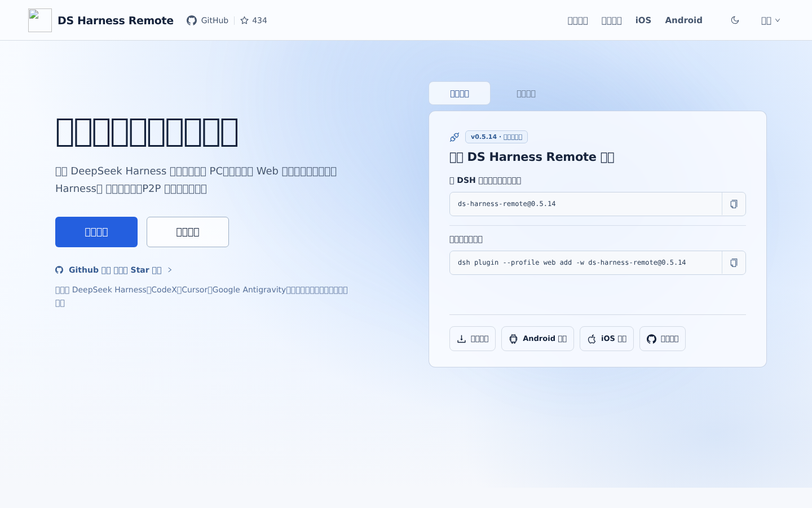
Task: Click the dsh plugin command field
Action: [585, 262]
